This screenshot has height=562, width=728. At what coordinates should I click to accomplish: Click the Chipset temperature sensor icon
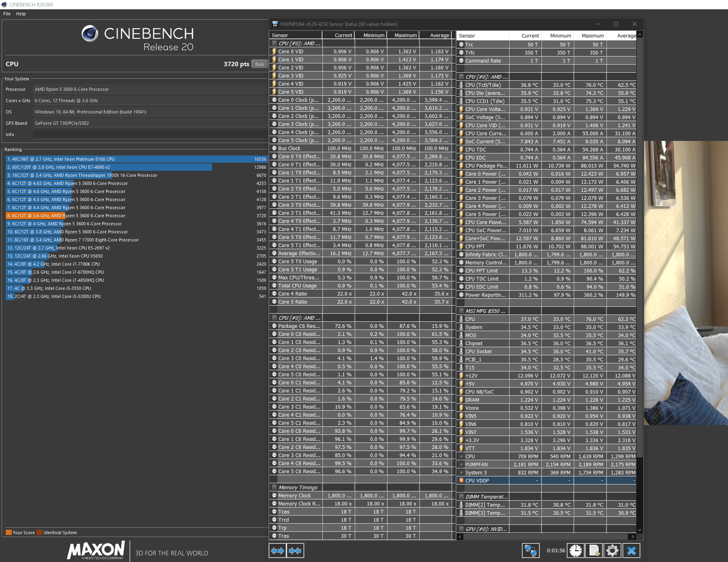pyautogui.click(x=461, y=344)
